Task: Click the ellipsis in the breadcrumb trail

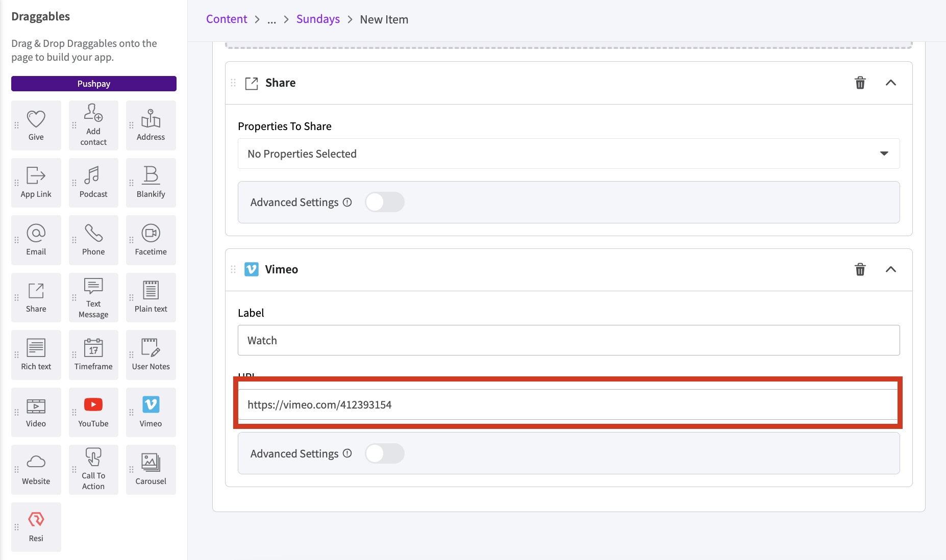Action: pos(271,20)
